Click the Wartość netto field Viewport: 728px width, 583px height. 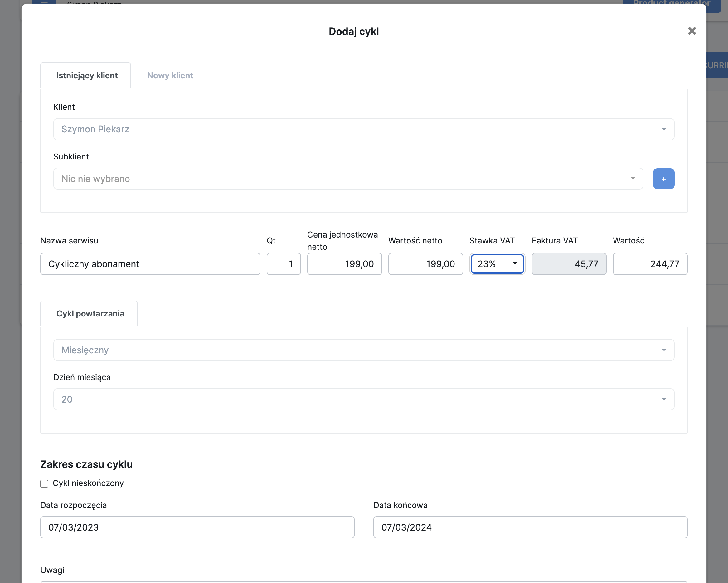pyautogui.click(x=425, y=264)
